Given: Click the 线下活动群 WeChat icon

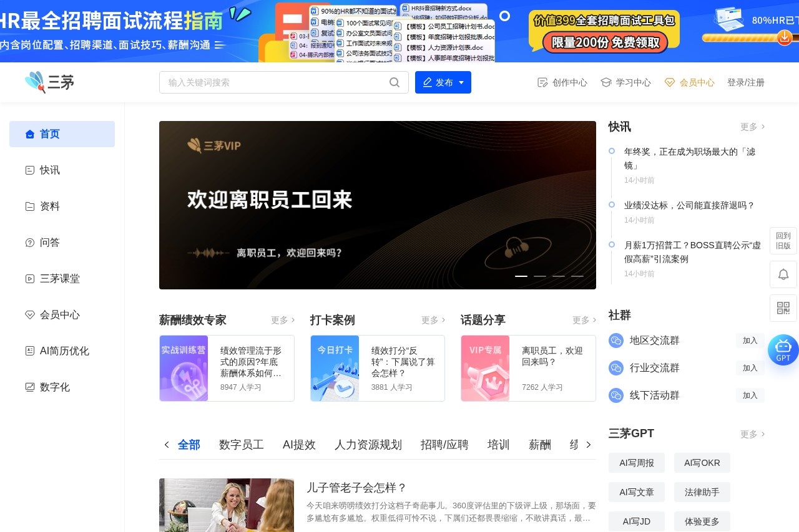Looking at the screenshot, I should click(616, 395).
